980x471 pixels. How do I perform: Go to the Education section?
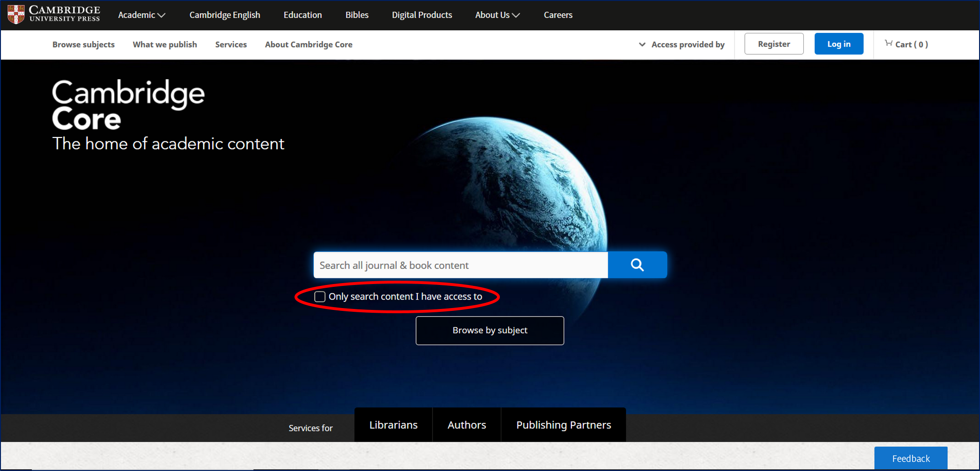[302, 15]
